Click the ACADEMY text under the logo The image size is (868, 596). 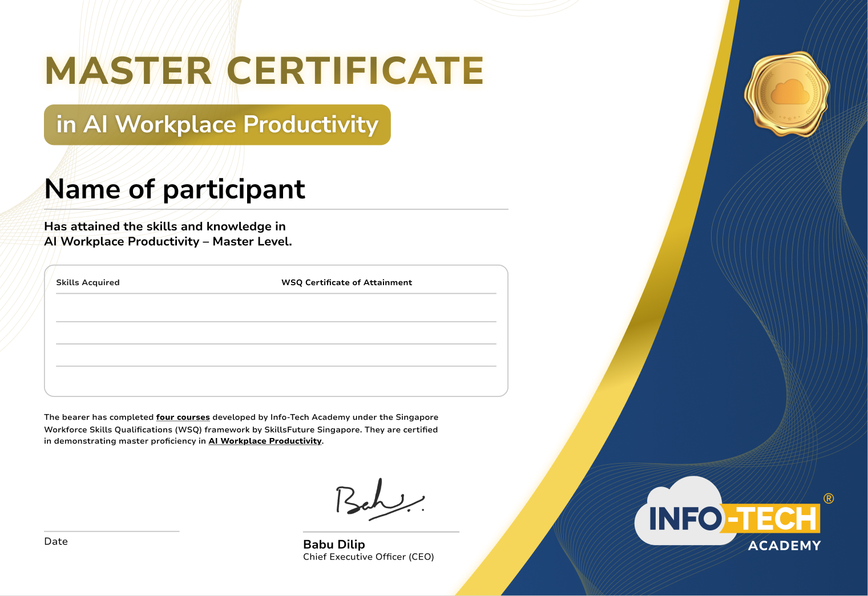(784, 545)
